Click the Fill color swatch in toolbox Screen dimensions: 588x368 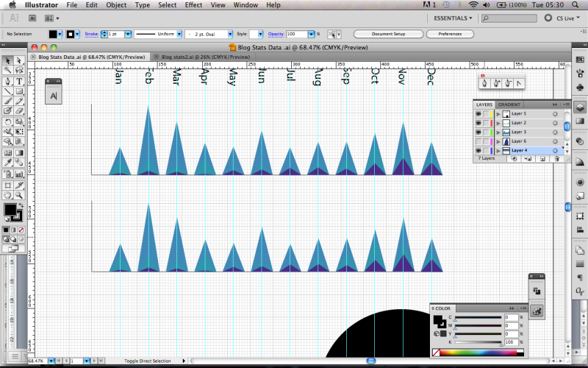(10, 210)
